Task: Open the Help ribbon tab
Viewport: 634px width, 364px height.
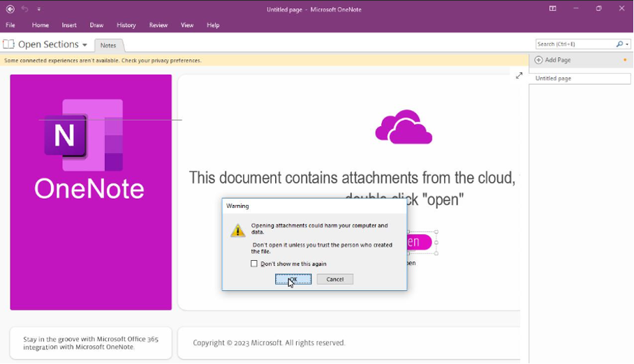Action: point(213,25)
